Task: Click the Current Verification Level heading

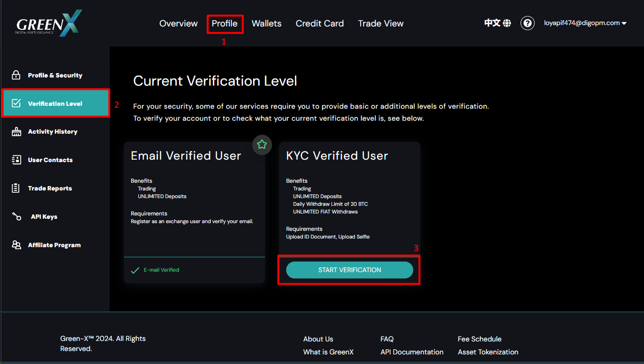Action: (215, 81)
